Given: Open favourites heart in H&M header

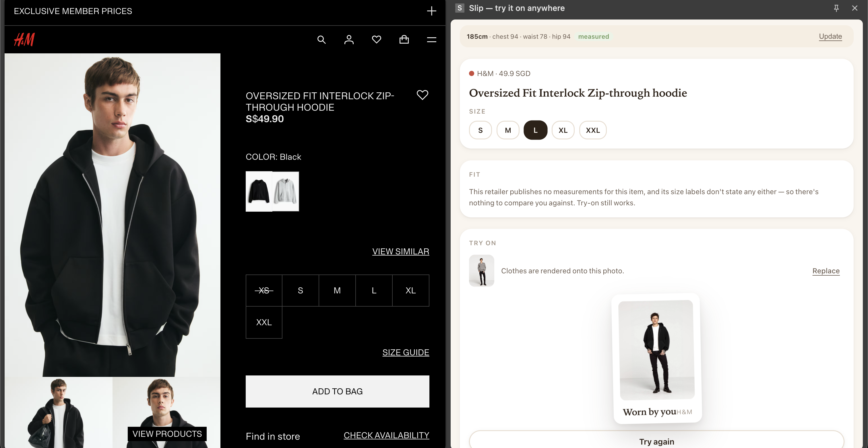Looking at the screenshot, I should [376, 40].
